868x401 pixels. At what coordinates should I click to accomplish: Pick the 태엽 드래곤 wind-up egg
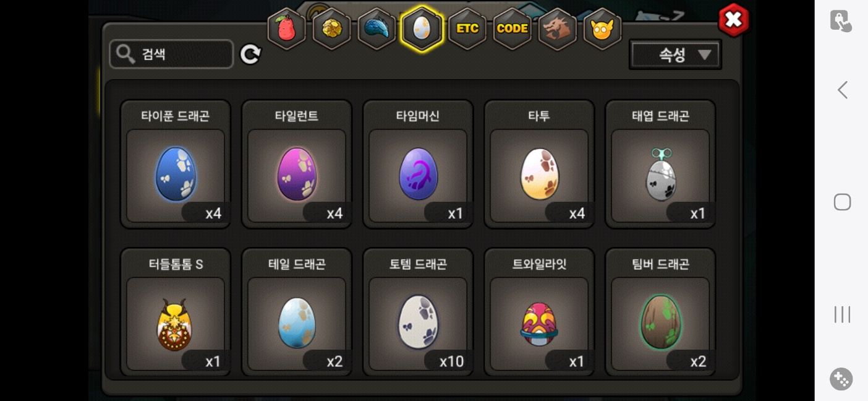coord(660,165)
